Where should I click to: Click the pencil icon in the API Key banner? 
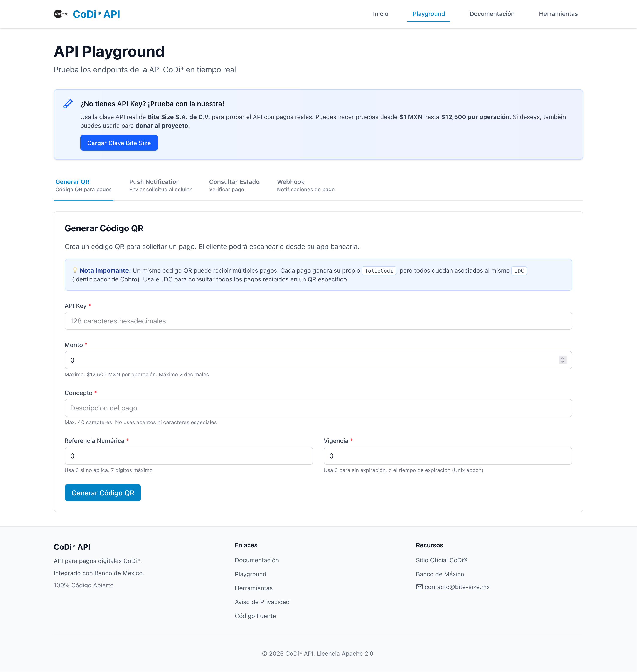click(x=68, y=104)
